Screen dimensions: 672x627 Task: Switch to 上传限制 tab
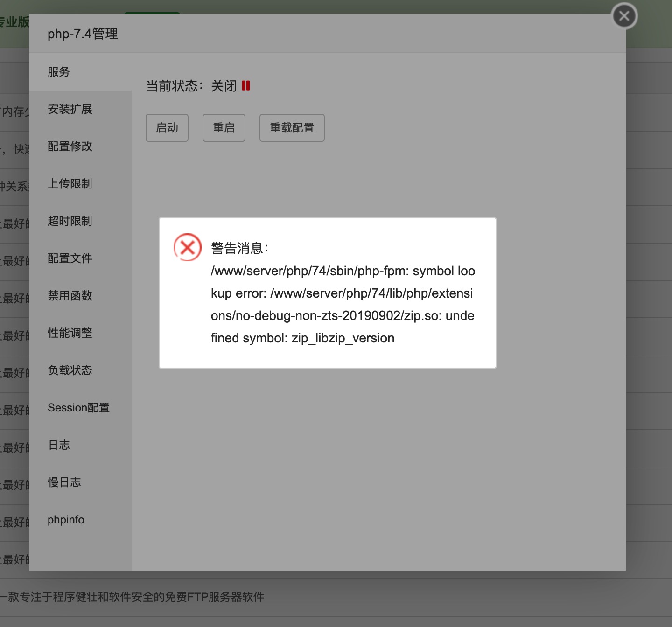click(80, 184)
